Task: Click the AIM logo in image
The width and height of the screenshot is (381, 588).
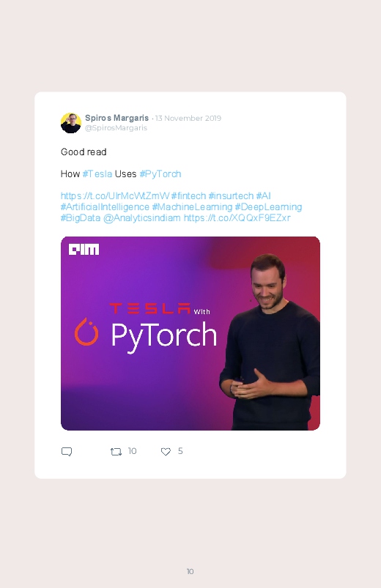Action: click(84, 250)
